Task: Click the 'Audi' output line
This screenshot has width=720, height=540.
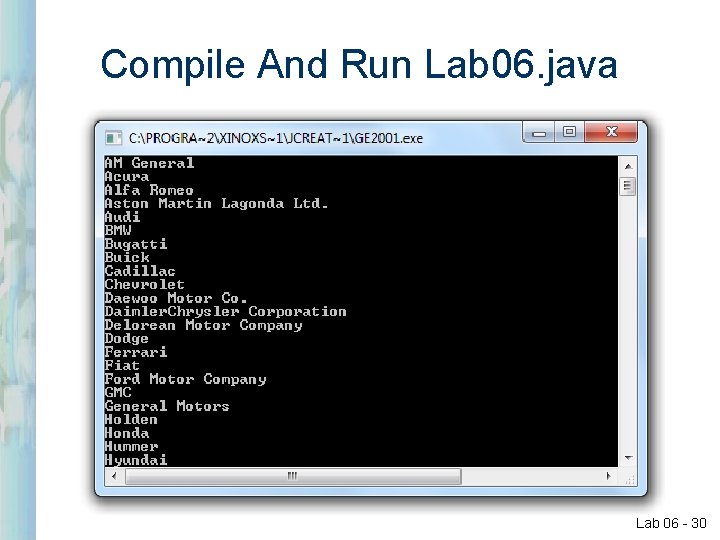Action: [122, 217]
